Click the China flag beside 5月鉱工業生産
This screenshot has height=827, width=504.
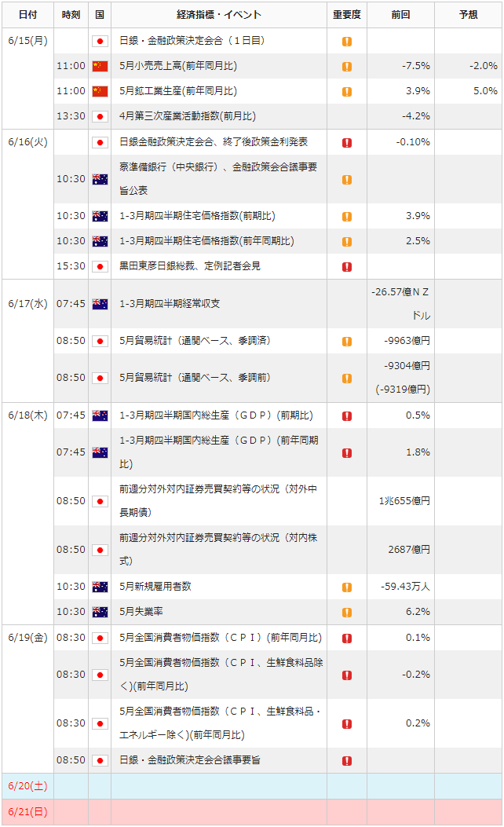point(100,92)
